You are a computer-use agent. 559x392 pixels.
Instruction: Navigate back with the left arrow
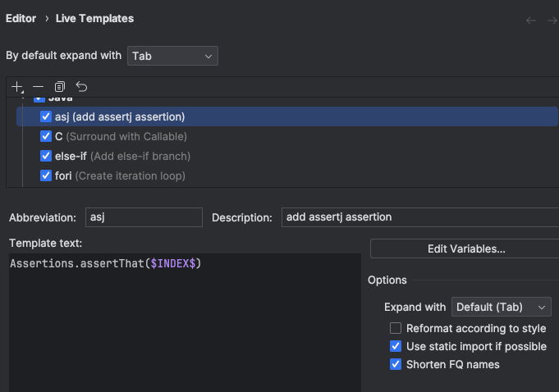click(531, 19)
